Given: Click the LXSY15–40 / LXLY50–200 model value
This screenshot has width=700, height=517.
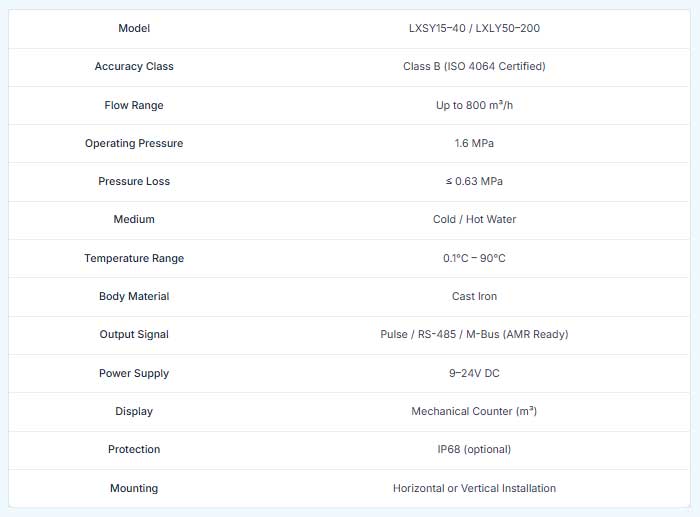Looking at the screenshot, I should tap(474, 28).
